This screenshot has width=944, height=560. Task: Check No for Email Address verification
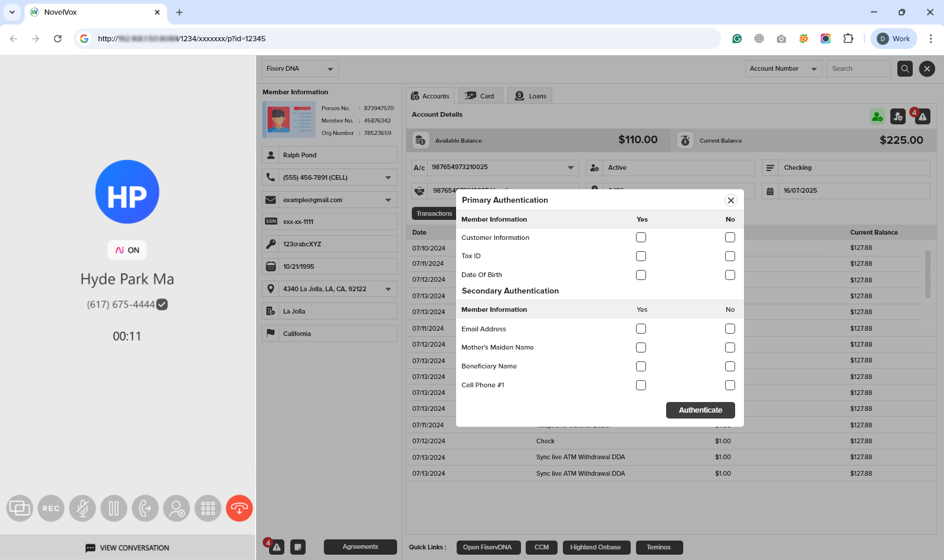(x=730, y=328)
